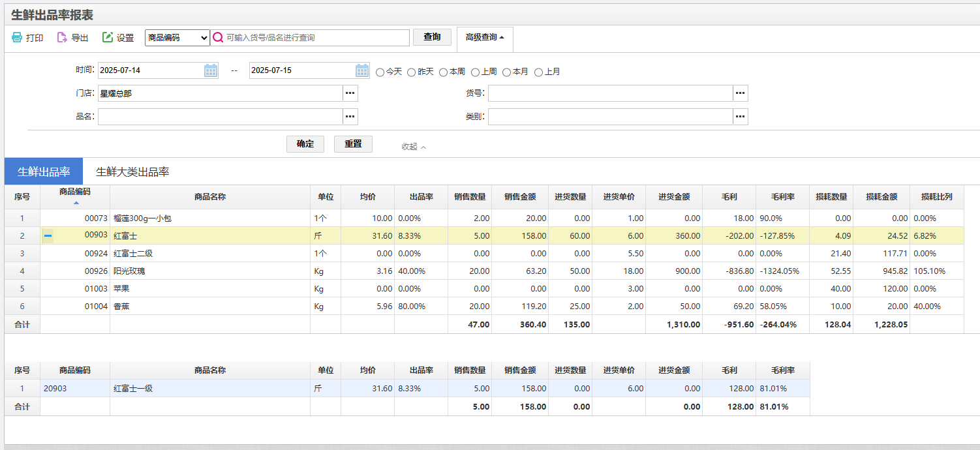Click detail product code 20903
Viewport: 980px width, 450px height.
tap(55, 389)
